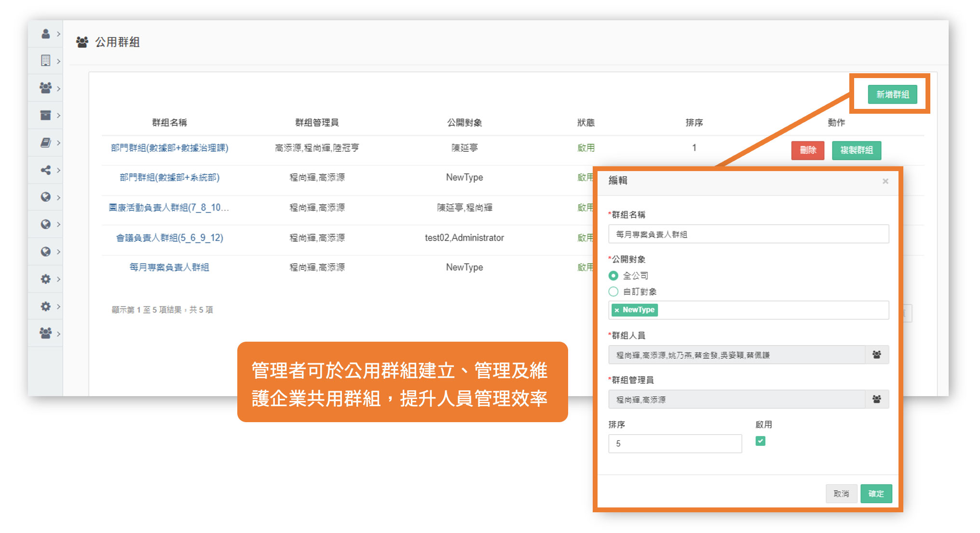Select the 全公司 radio option

click(x=613, y=276)
